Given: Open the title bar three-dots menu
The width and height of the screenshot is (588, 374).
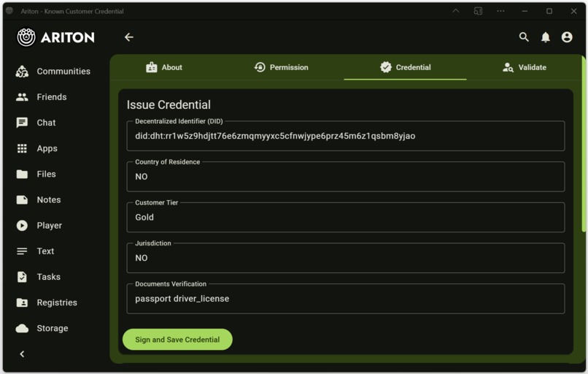Looking at the screenshot, I should pyautogui.click(x=500, y=11).
